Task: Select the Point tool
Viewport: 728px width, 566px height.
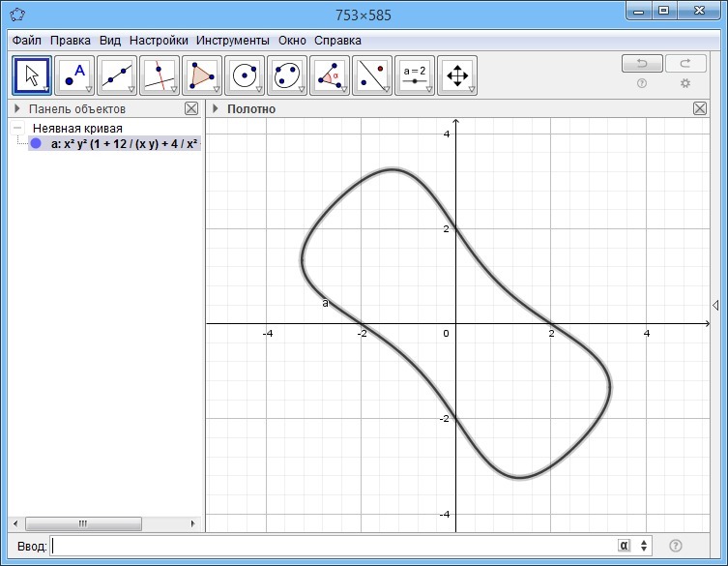Action: (x=73, y=74)
